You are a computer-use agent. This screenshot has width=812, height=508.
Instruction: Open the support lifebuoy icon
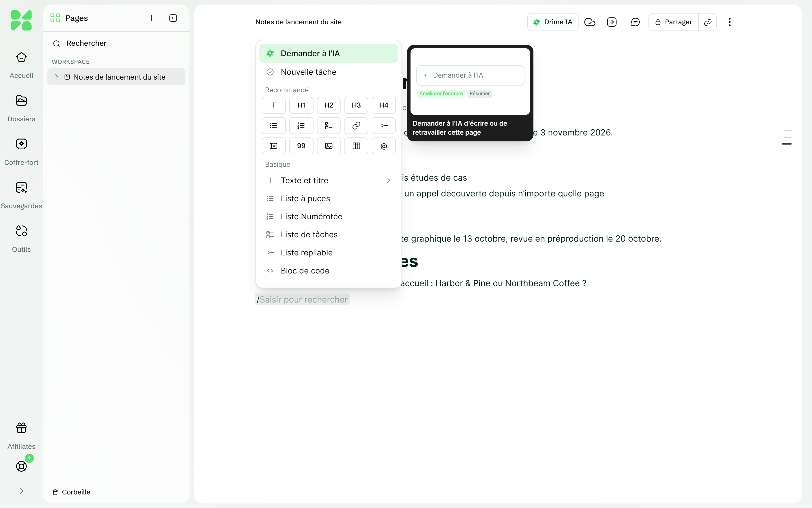[21, 466]
